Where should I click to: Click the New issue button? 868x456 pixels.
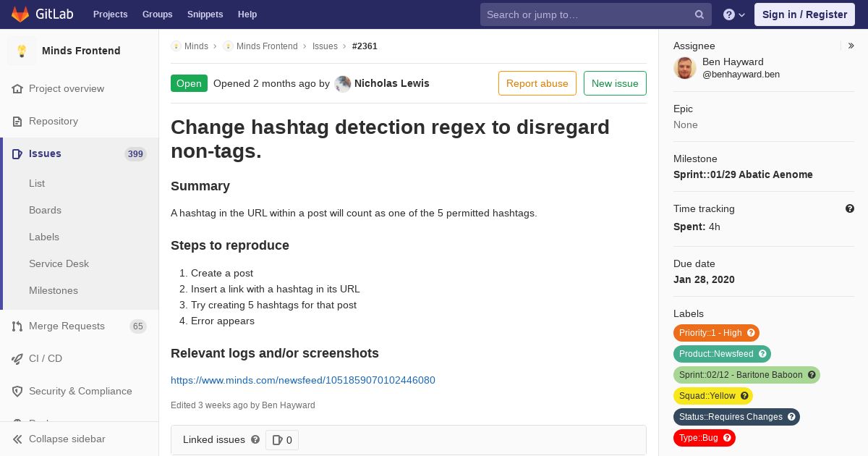(615, 83)
